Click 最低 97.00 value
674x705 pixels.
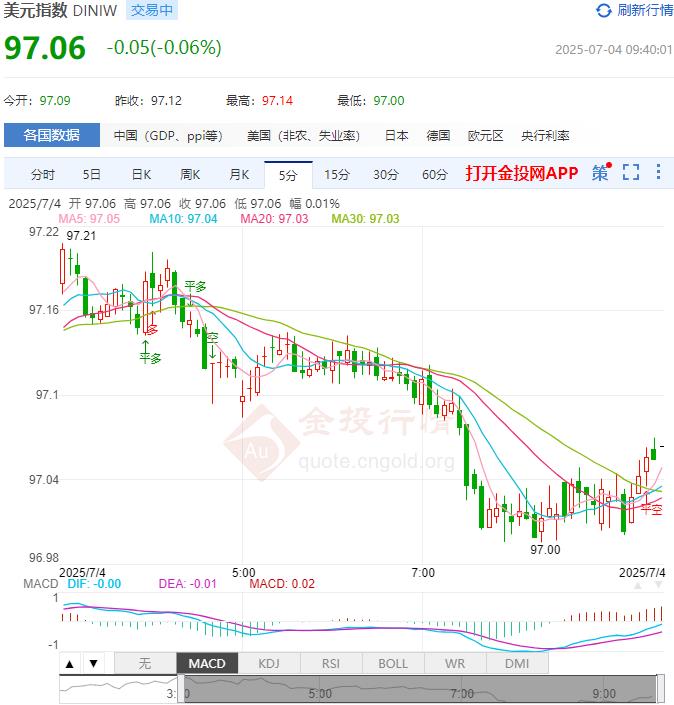tap(389, 100)
